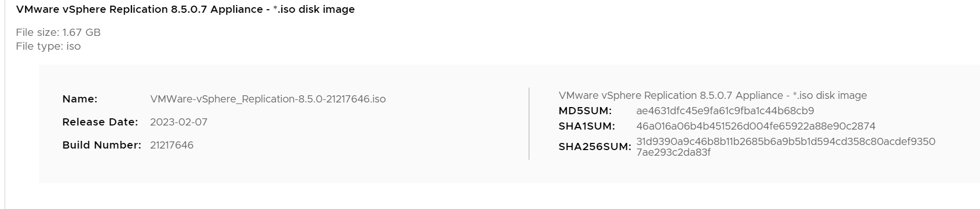Click the VMware vSphere Replication bold page heading
Image resolution: width=980 pixels, height=209 pixels.
pyautogui.click(x=185, y=10)
